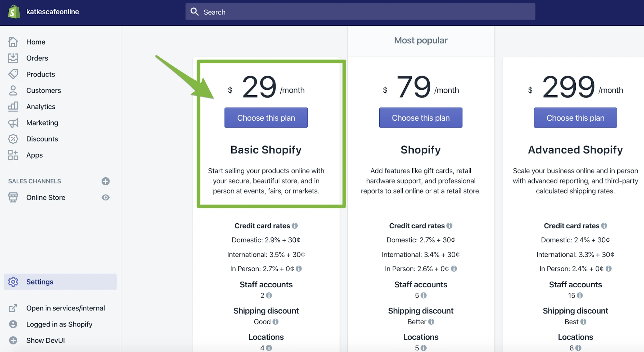This screenshot has height=352, width=644.
Task: Click the Home house icon
Action: pos(13,42)
